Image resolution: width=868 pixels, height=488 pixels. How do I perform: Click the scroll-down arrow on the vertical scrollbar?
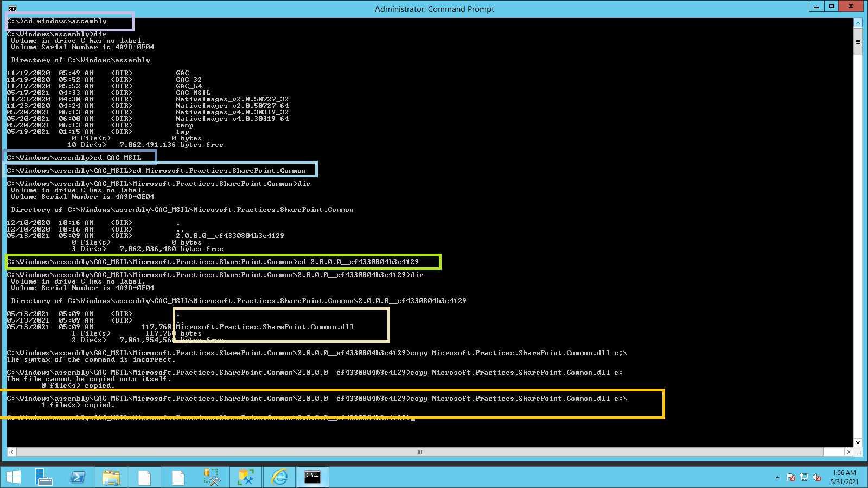coord(858,442)
